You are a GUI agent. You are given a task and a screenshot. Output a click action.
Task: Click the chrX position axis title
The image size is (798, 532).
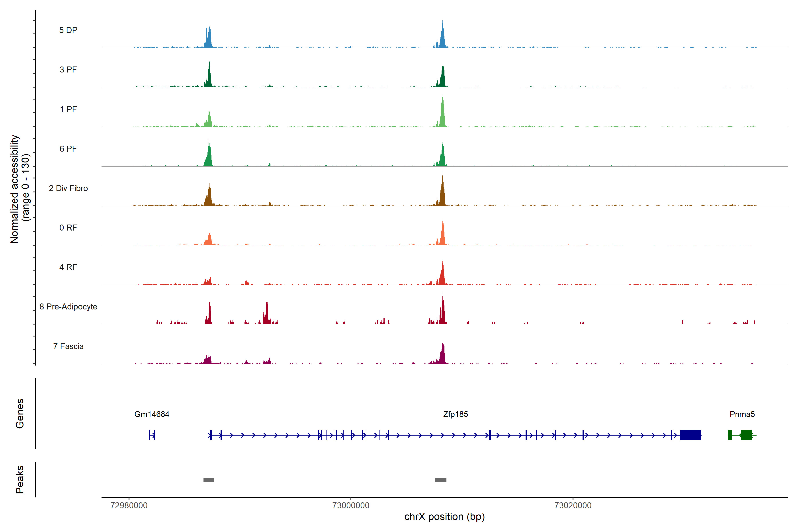(444, 517)
